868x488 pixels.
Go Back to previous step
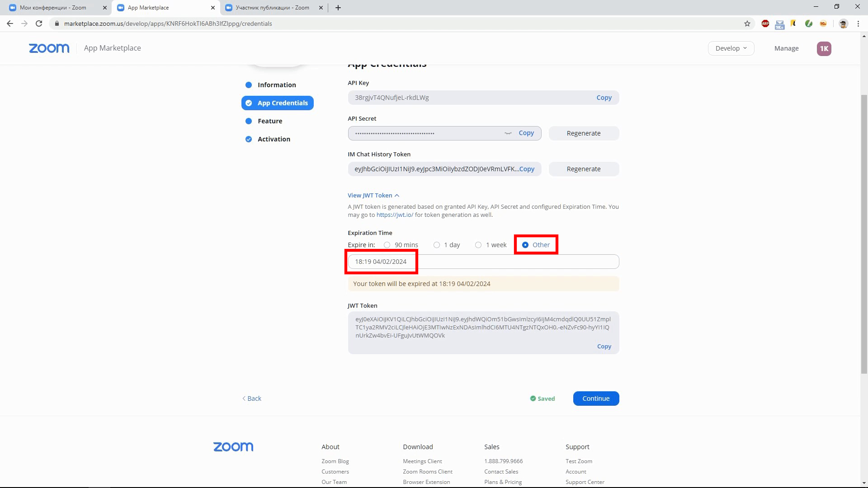(x=252, y=399)
